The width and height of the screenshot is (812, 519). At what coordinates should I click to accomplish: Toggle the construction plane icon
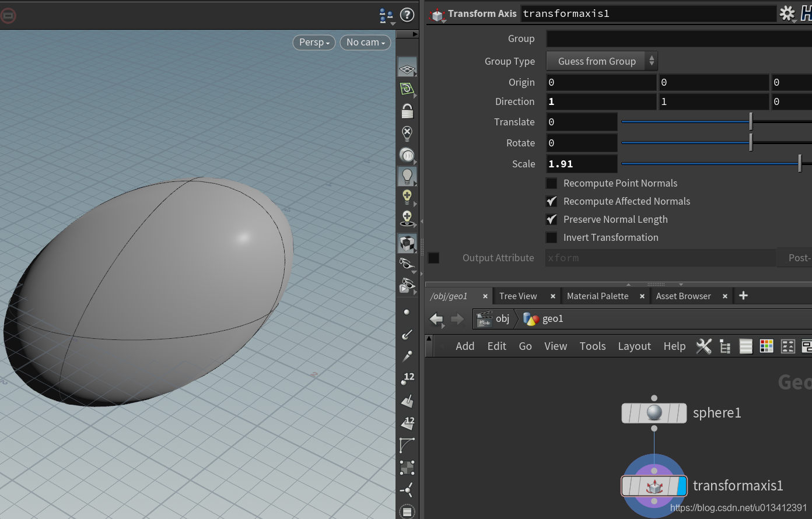407,89
